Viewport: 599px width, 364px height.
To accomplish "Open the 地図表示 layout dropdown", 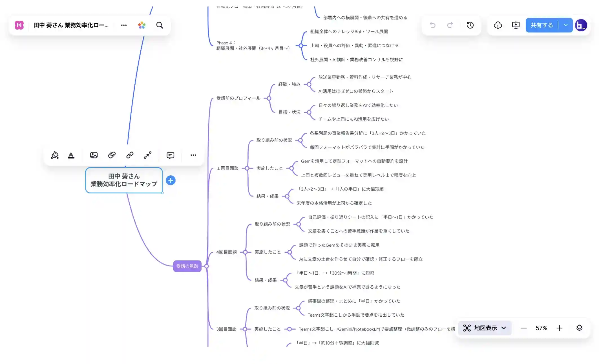I will pos(485,328).
